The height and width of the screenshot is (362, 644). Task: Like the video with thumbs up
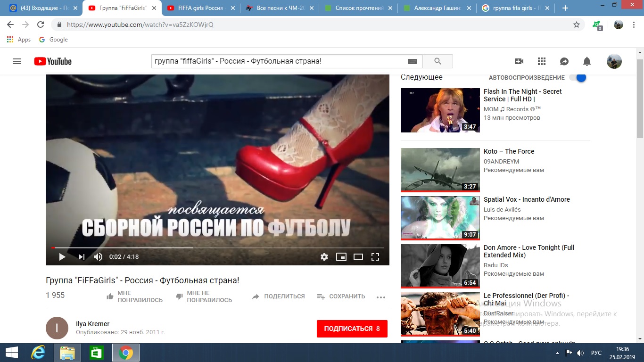110,296
